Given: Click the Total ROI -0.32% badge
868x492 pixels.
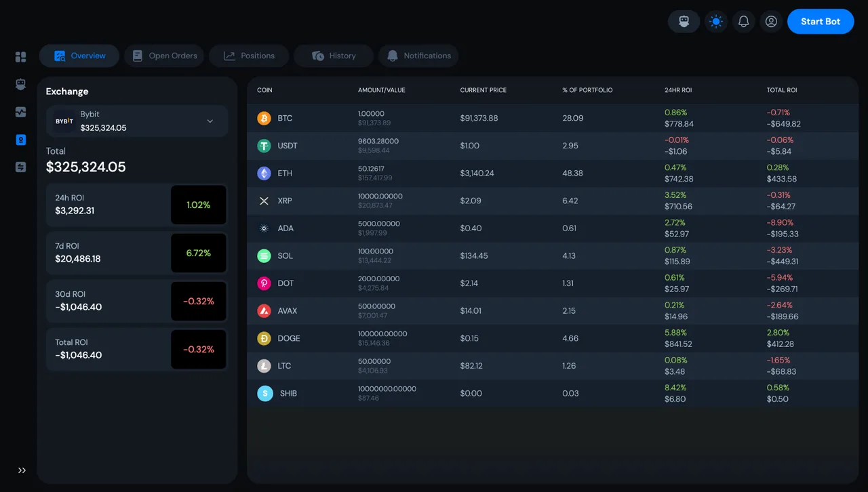Looking at the screenshot, I should coord(199,350).
